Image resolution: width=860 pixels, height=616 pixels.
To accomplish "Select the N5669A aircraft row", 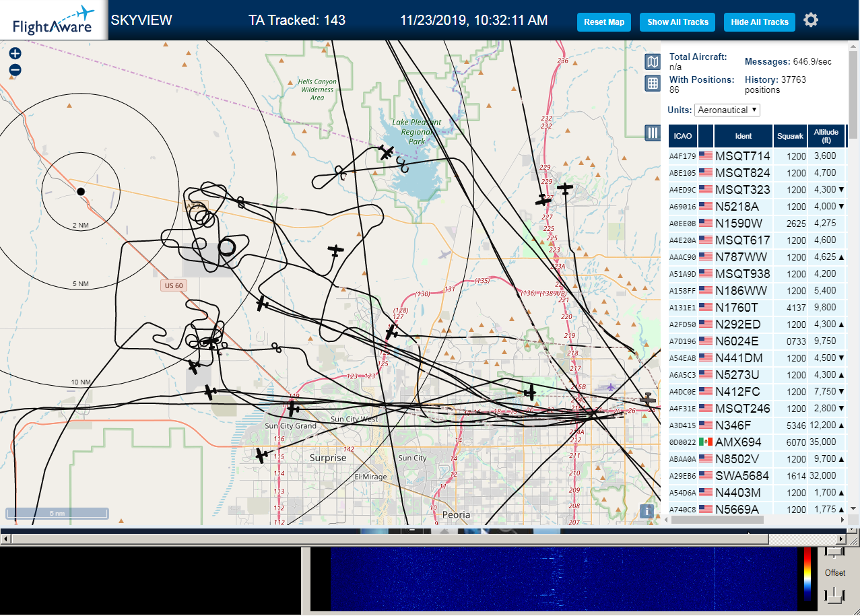I will coord(757,509).
